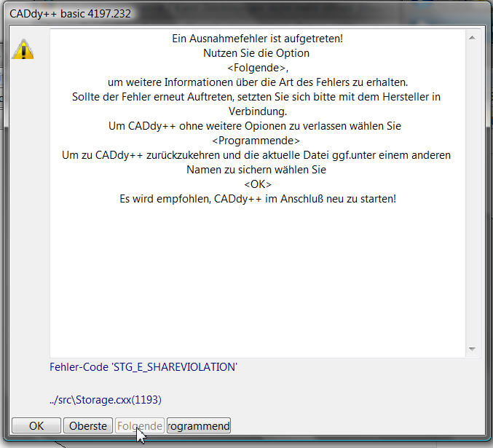This screenshot has width=493, height=448.
Task: Click the '<OK>' text in the message
Action: click(x=258, y=184)
